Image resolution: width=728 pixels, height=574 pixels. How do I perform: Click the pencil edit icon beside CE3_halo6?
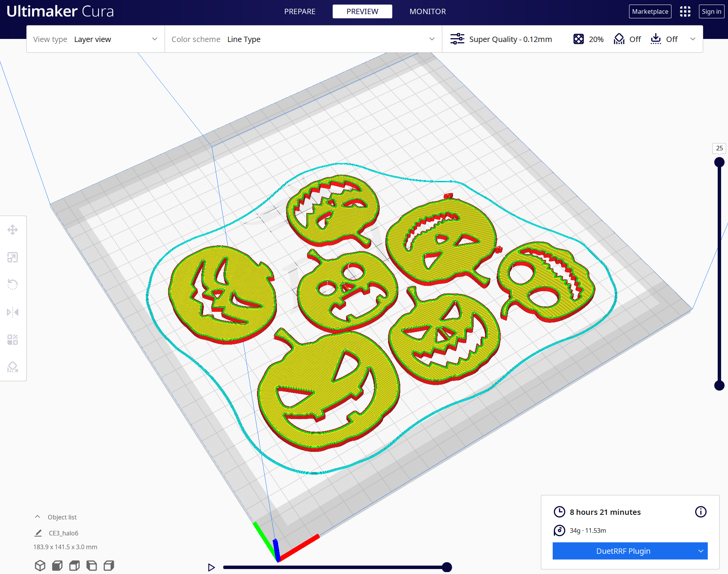[38, 533]
